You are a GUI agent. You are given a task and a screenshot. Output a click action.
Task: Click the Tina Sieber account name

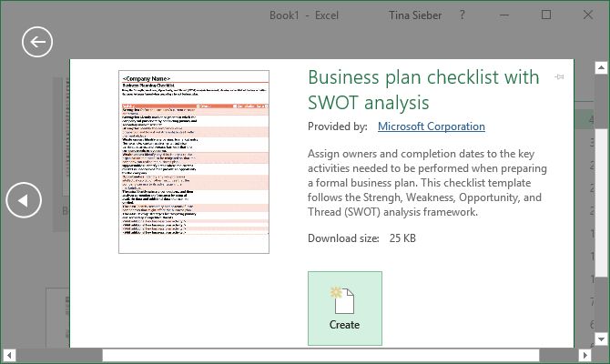tap(415, 15)
